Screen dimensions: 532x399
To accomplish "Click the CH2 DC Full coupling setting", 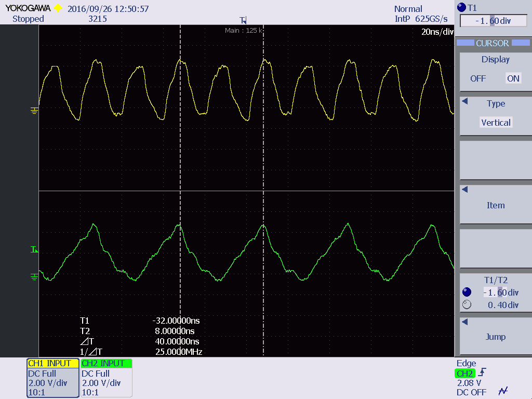I will tap(96, 374).
